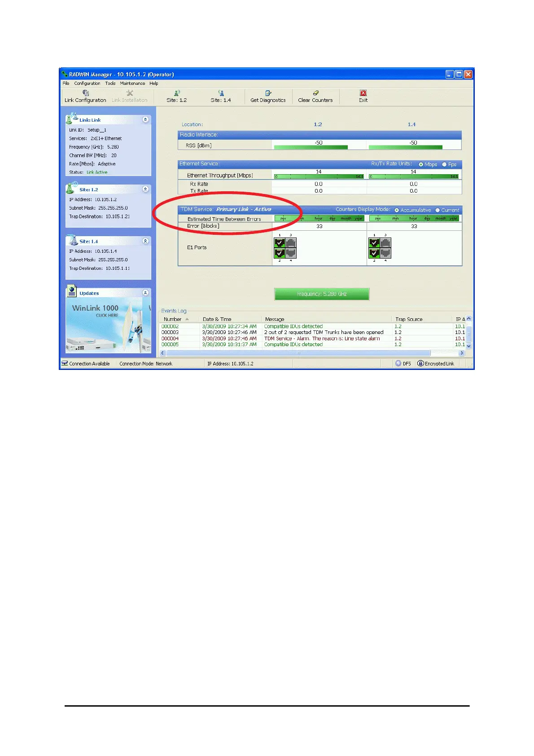Click site 1.4 Ethernet throughput bar
534x756 pixels.
click(x=414, y=176)
